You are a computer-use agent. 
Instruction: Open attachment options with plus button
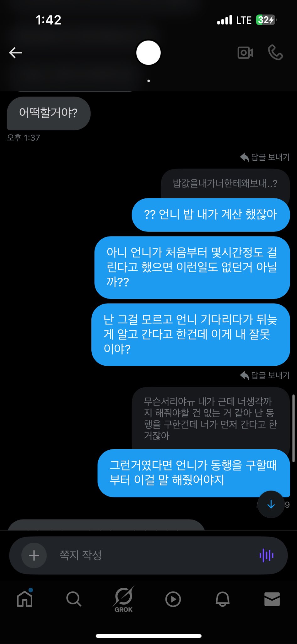pyautogui.click(x=34, y=555)
